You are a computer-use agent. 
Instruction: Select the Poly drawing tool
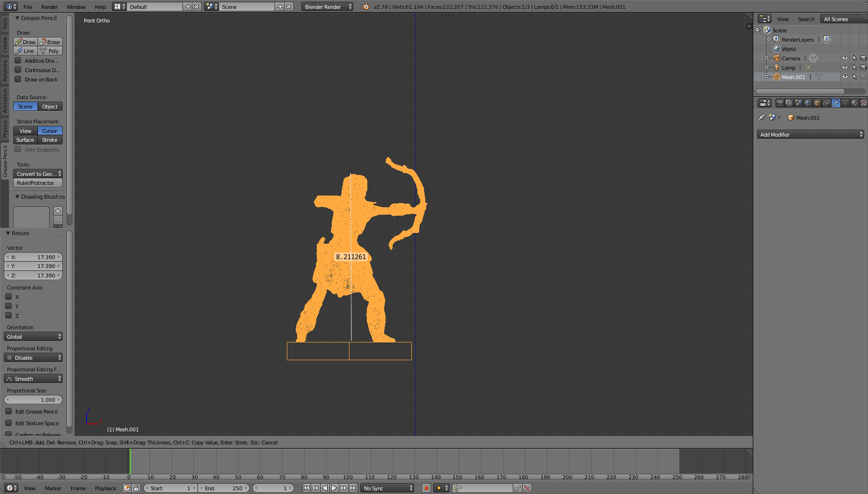(x=50, y=51)
